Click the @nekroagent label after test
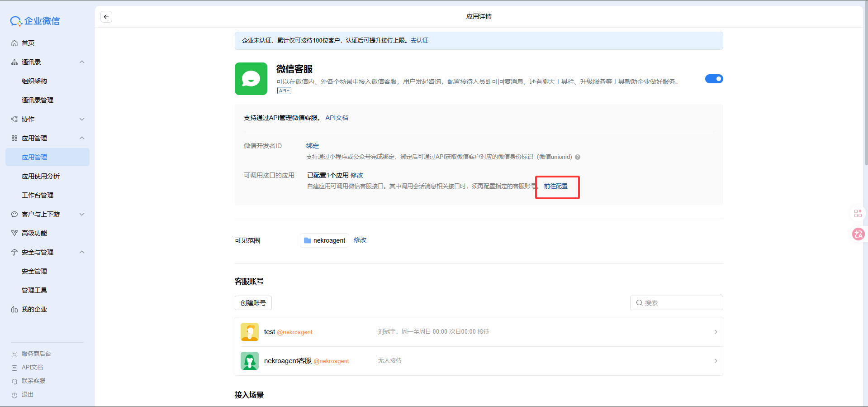Viewport: 868px width, 407px height. click(294, 332)
